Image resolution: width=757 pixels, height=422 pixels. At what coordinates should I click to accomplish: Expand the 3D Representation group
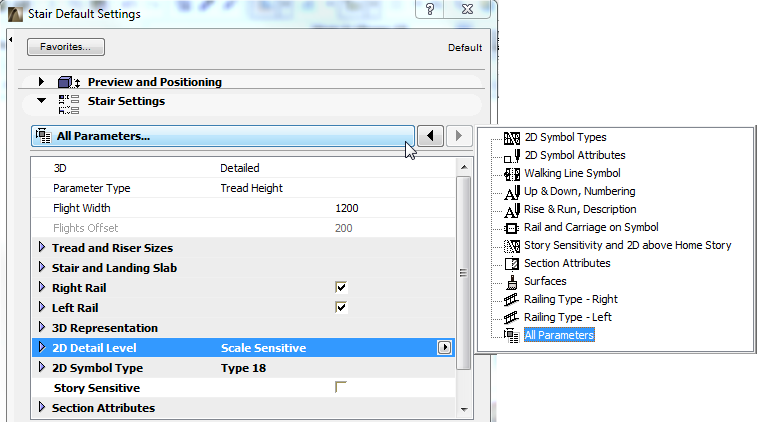[42, 327]
